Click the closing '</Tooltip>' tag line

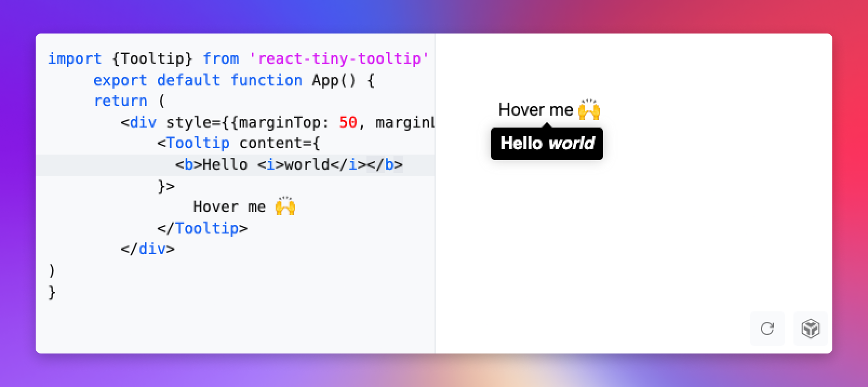202,228
